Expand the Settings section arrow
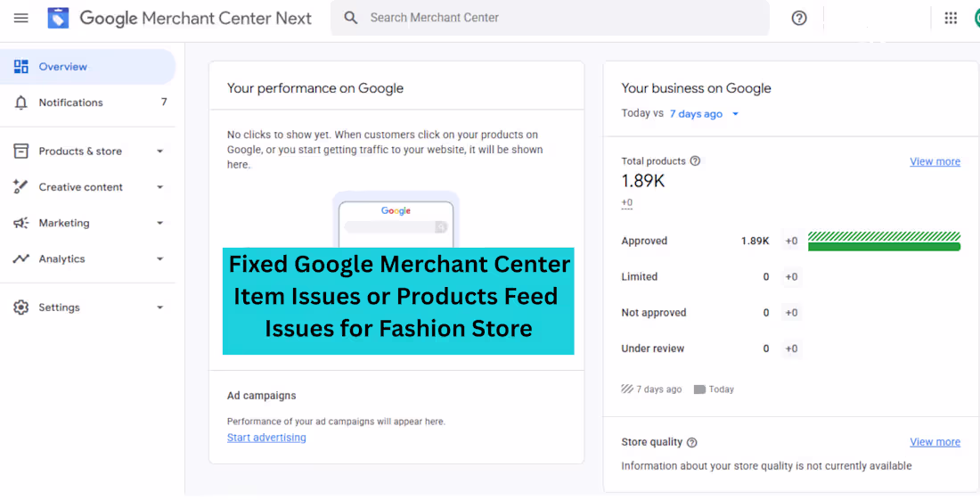 (x=160, y=307)
